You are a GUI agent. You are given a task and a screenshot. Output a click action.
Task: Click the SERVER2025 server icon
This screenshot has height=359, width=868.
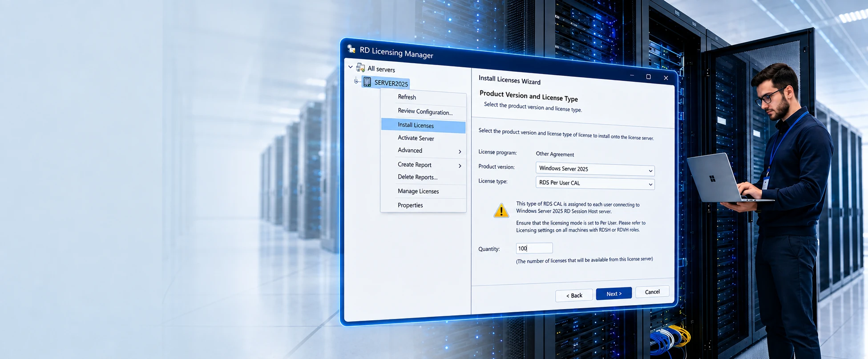pos(367,82)
